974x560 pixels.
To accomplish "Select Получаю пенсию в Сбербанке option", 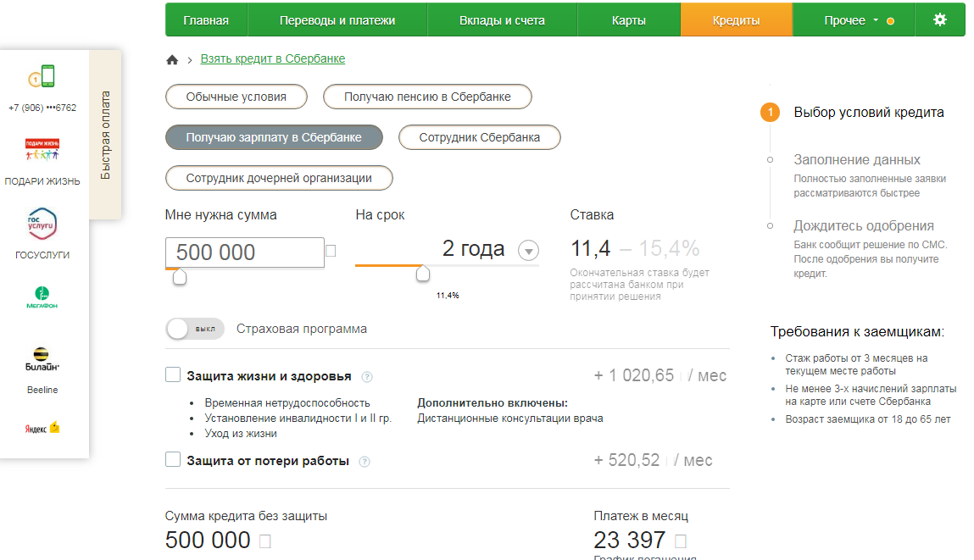I will click(427, 97).
